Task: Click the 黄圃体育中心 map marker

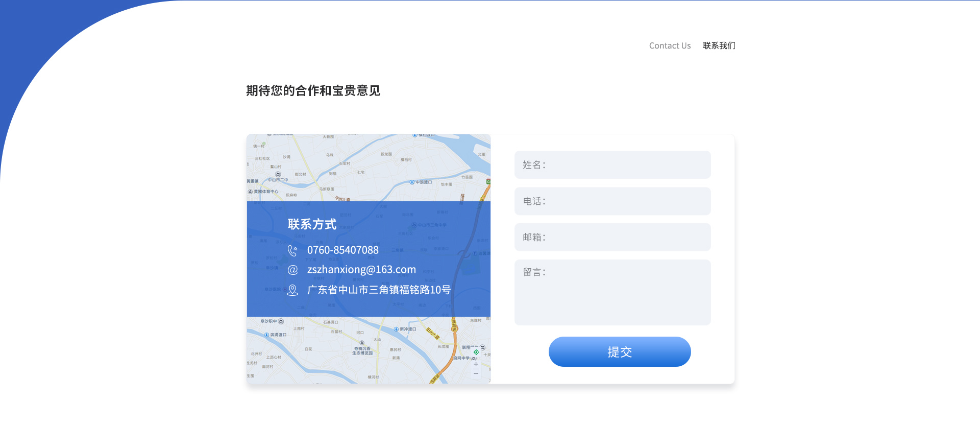Action: pyautogui.click(x=251, y=192)
